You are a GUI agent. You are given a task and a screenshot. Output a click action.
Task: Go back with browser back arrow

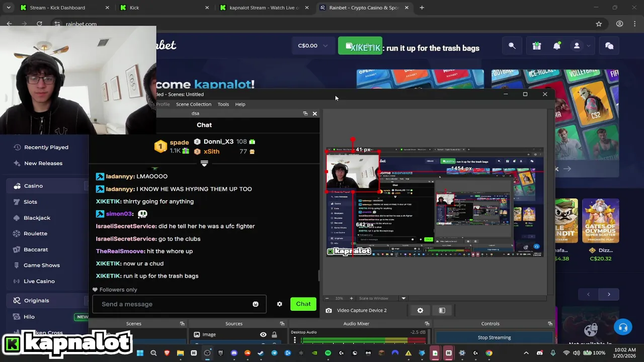click(x=10, y=24)
